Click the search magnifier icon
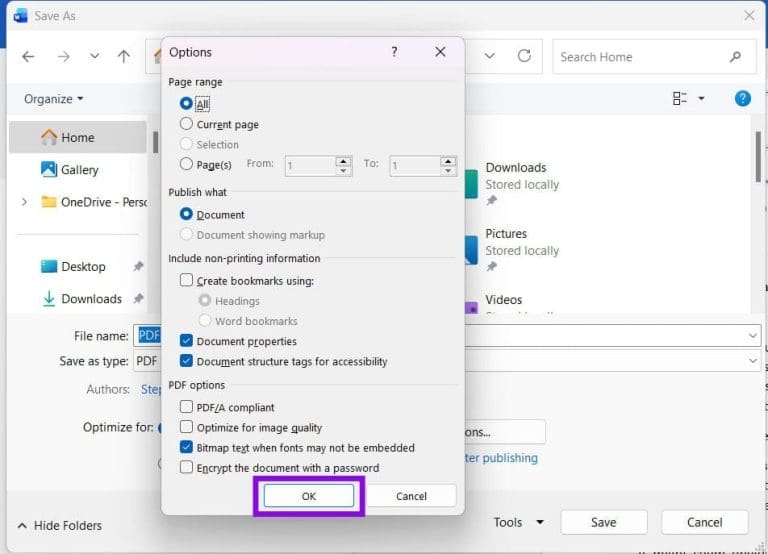 (x=735, y=57)
